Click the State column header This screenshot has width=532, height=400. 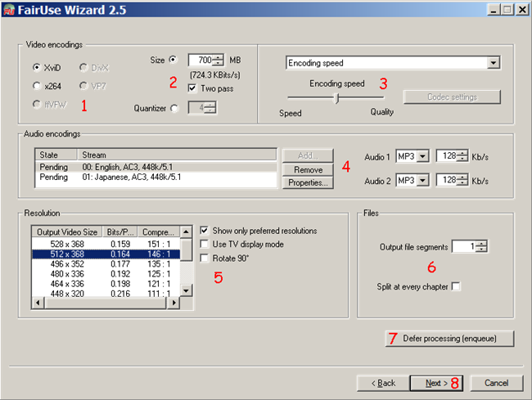pyautogui.click(x=56, y=155)
